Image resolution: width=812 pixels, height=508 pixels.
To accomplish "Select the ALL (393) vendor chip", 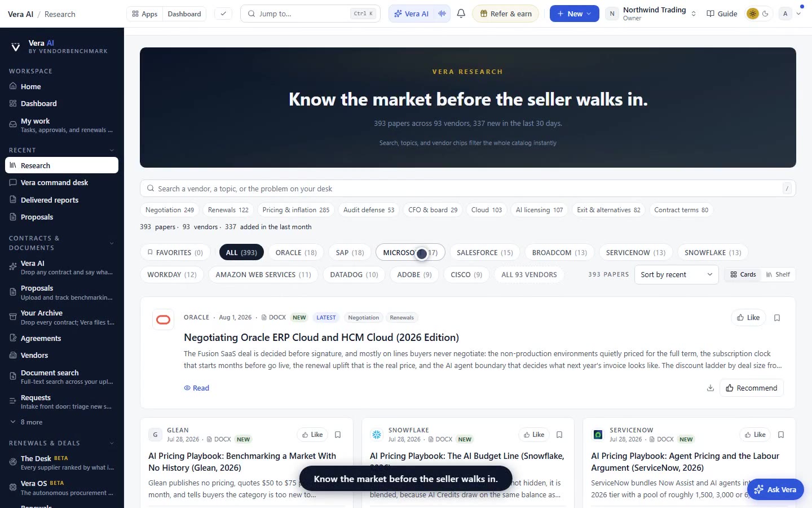I will [x=241, y=252].
